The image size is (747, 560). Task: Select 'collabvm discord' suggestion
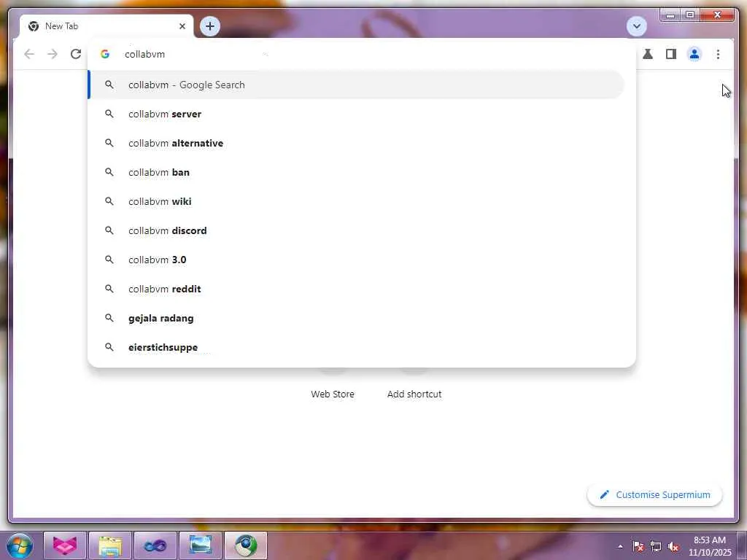click(356, 230)
